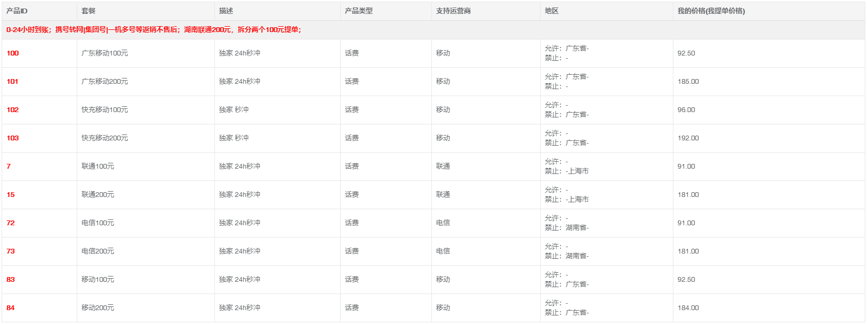Click the red notice text about 0-24小时到账
Screen dimensions: 868x324
pos(154,30)
